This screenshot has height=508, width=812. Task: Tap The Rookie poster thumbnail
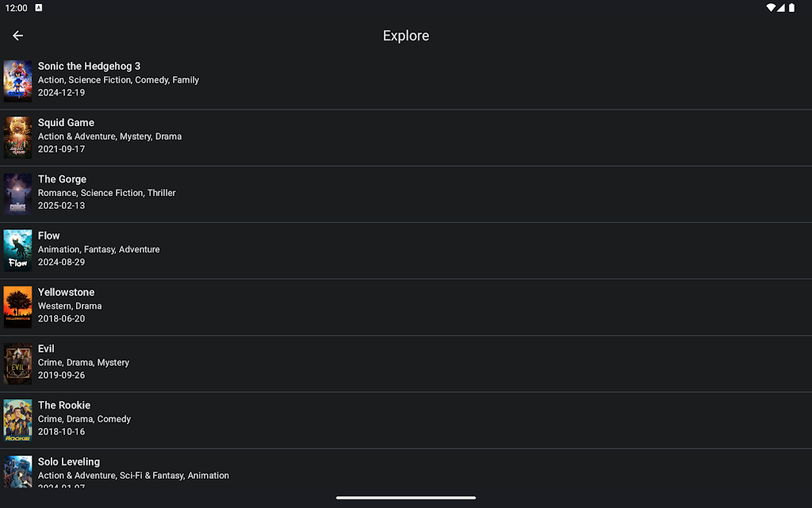(x=17, y=420)
